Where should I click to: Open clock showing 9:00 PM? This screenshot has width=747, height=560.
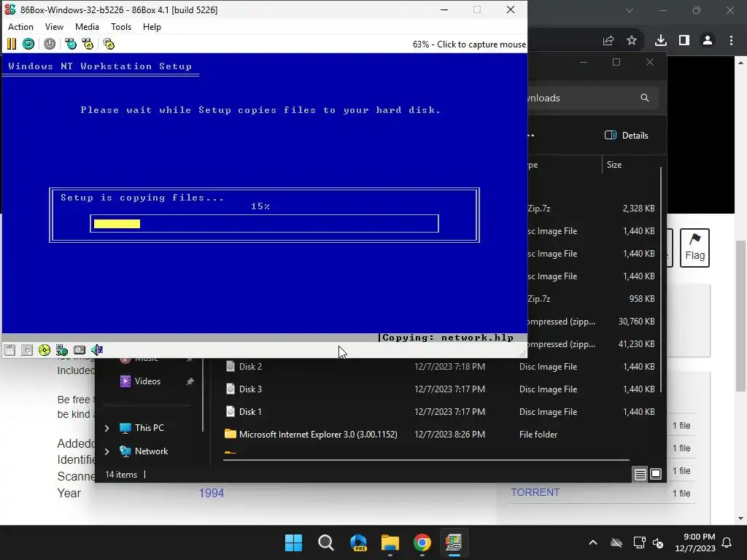point(695,542)
